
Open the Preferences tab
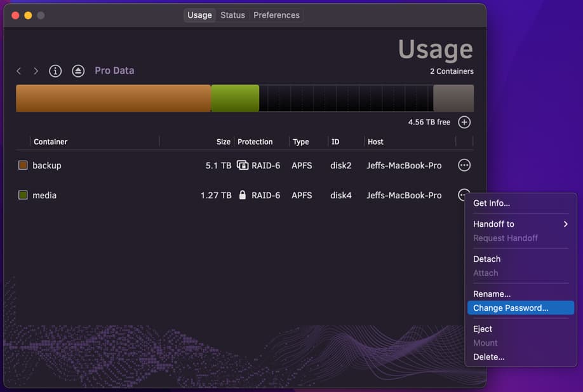pos(277,15)
